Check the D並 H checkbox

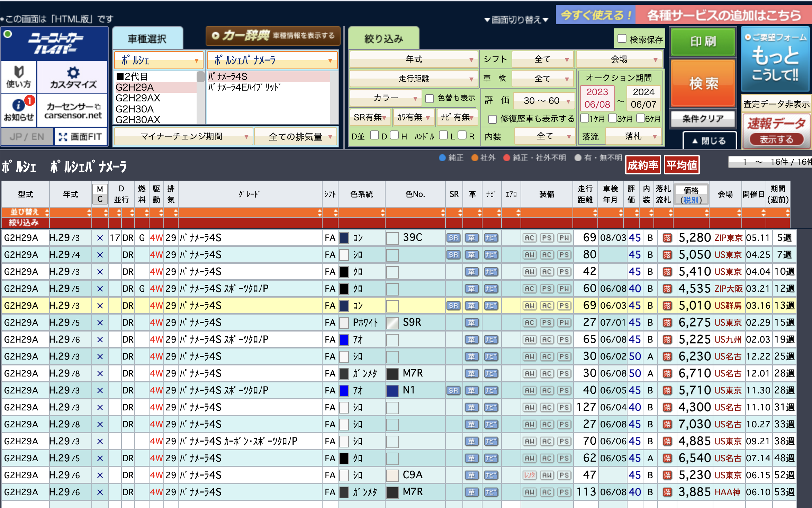click(x=394, y=135)
